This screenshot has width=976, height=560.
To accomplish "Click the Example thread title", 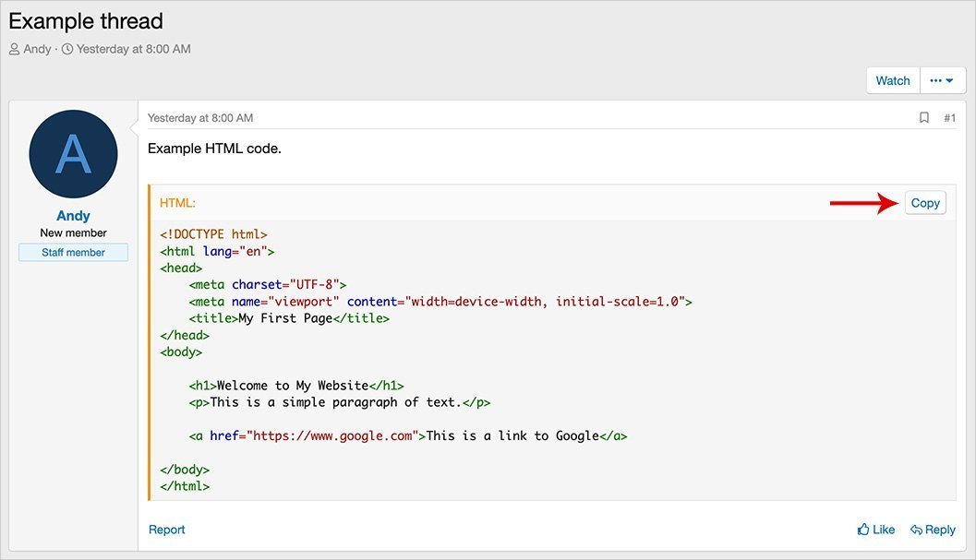I will point(86,20).
